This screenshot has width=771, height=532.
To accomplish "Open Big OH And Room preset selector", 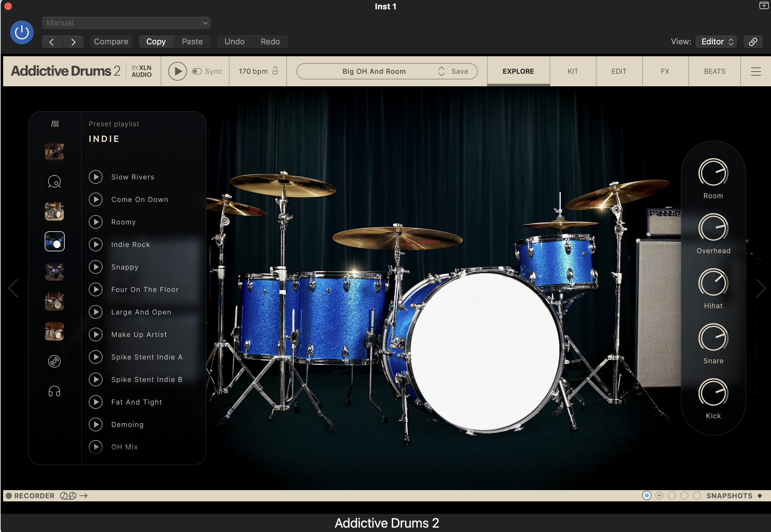I will 374,71.
